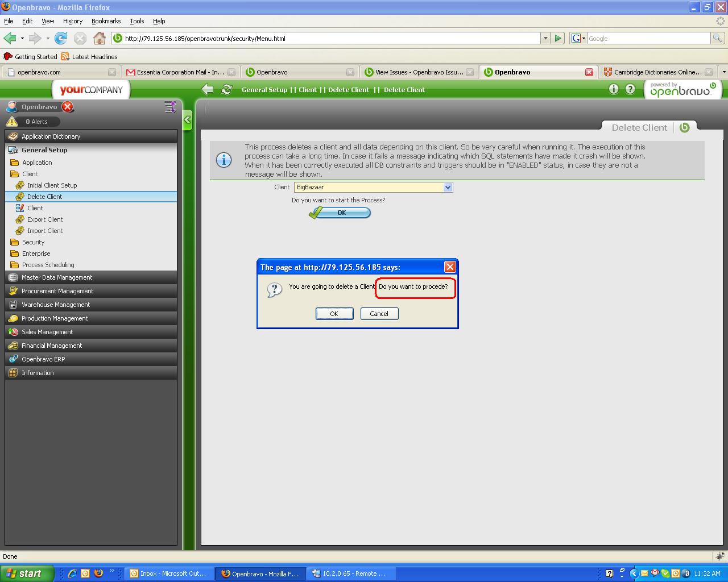Click the Openbravo green back arrow icon
Image resolution: width=728 pixels, height=582 pixels.
[x=207, y=89]
